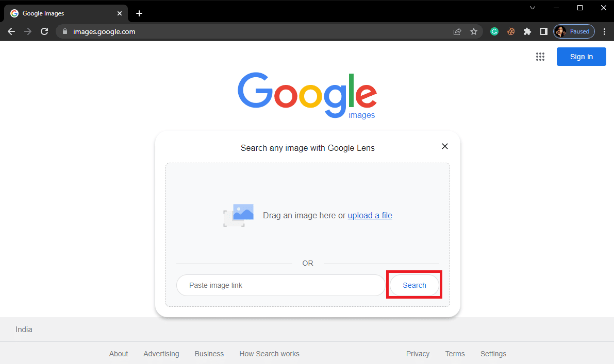Share this page using the share icon
Viewport: 614px width, 364px height.
pos(457,32)
